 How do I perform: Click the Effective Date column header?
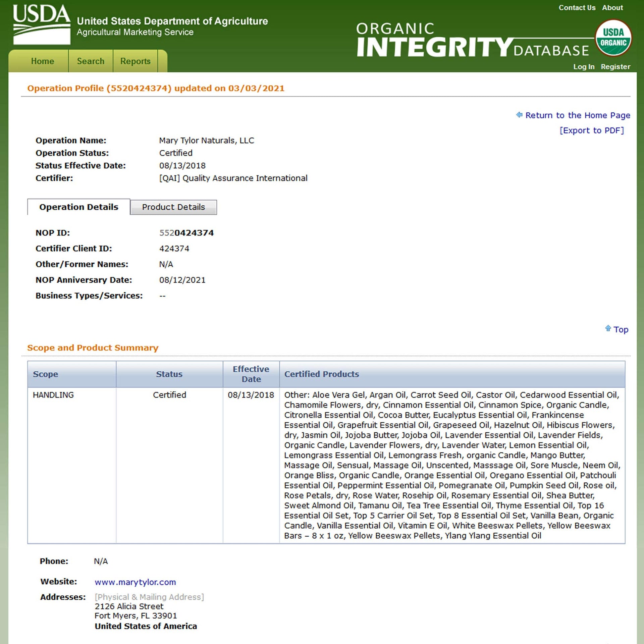tap(251, 374)
